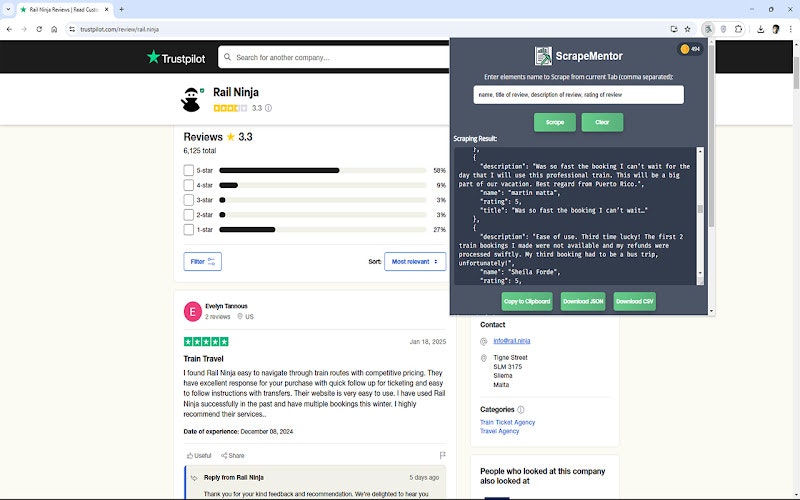Viewport: 800px width, 500px height.
Task: Click scraping result scrollbar up arrow
Action: point(700,151)
